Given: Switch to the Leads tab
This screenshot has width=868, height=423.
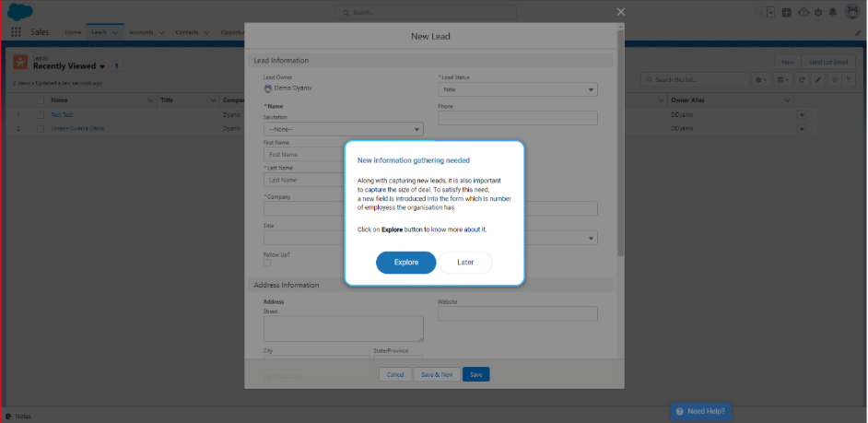Looking at the screenshot, I should click(100, 32).
